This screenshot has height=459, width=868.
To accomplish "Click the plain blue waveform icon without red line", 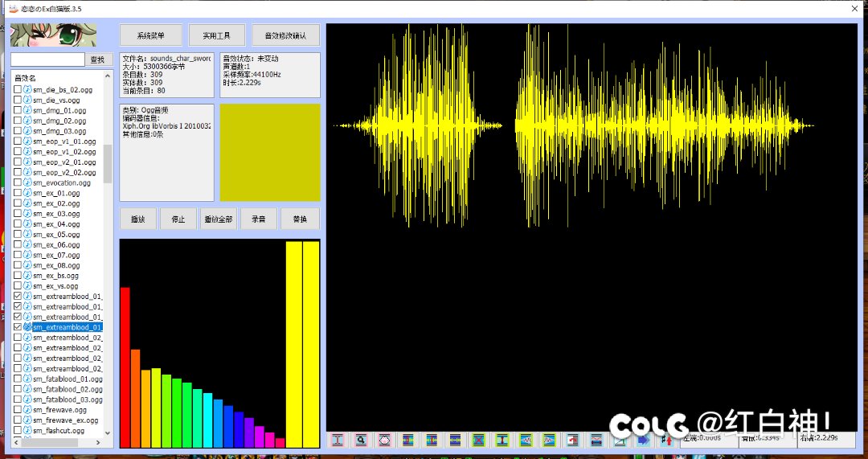I will point(455,441).
